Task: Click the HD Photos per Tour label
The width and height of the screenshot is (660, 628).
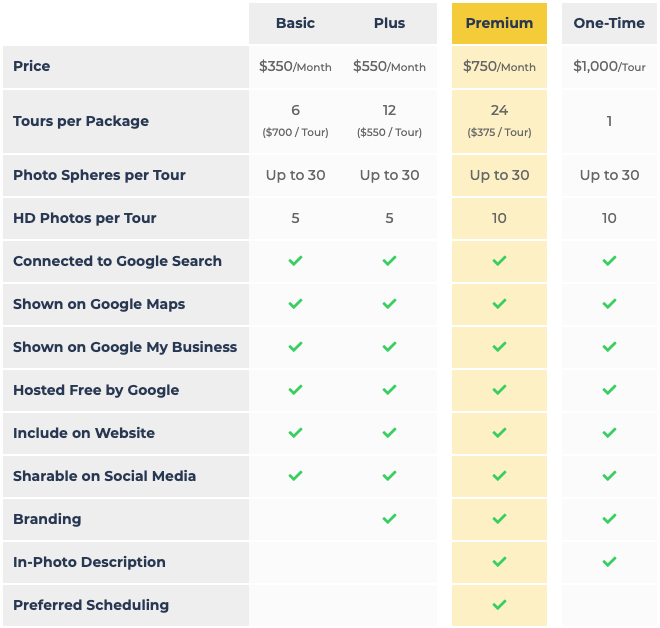Action: point(85,218)
